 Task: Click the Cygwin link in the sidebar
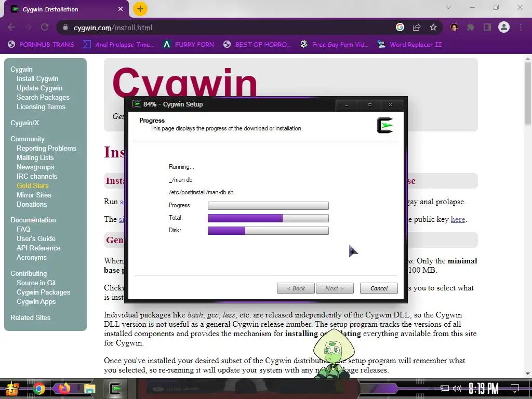coord(21,69)
